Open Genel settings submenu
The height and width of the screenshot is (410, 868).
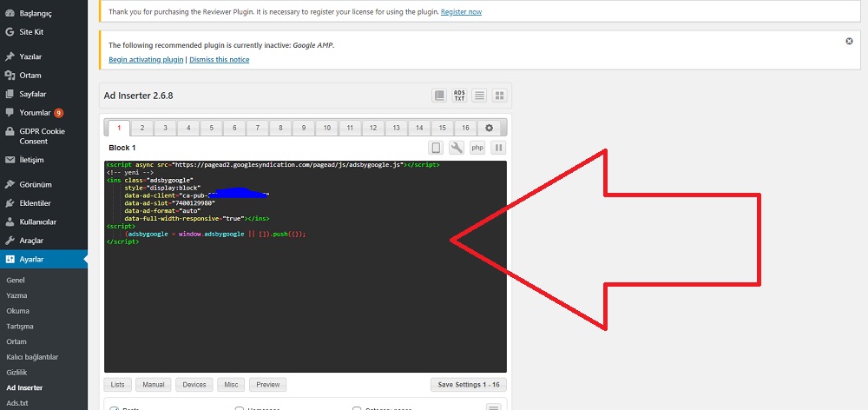tap(16, 281)
